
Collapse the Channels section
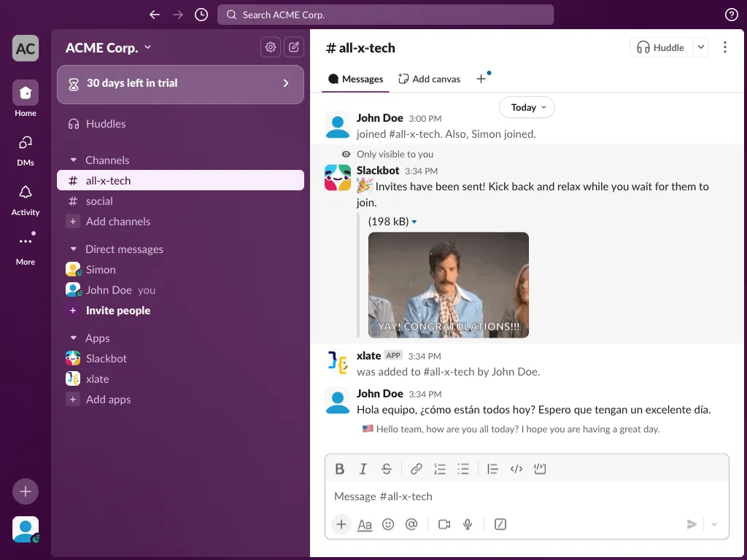[x=74, y=160]
